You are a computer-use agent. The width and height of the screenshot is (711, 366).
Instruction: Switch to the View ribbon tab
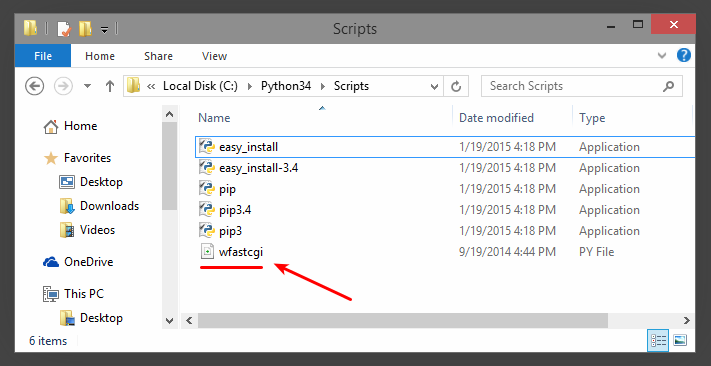[x=214, y=56]
